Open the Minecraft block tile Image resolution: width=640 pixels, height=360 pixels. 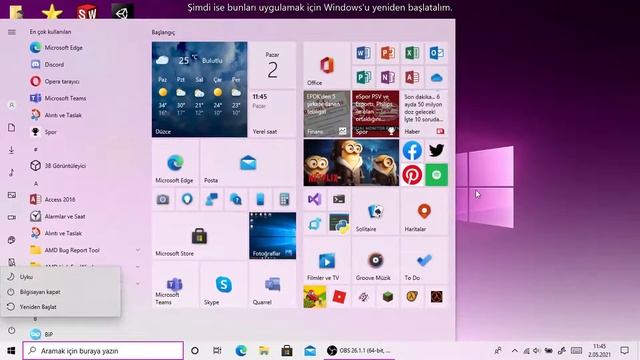click(387, 297)
